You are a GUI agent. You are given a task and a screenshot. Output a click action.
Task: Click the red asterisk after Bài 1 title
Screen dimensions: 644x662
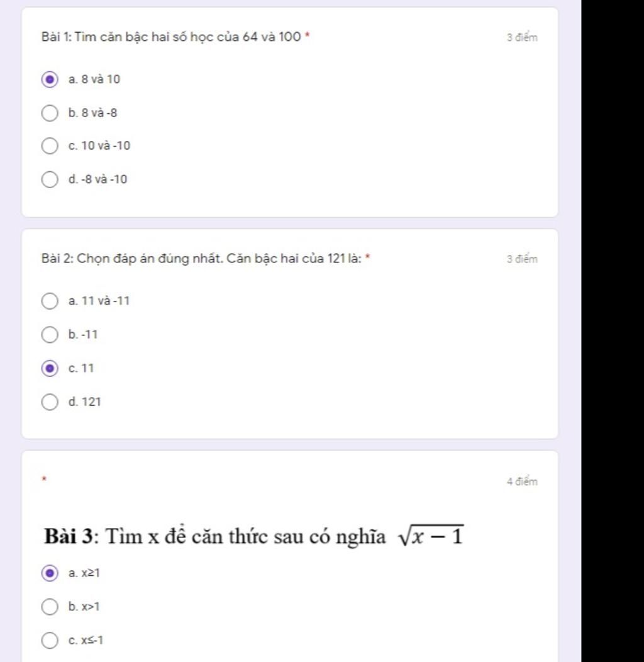coord(307,36)
